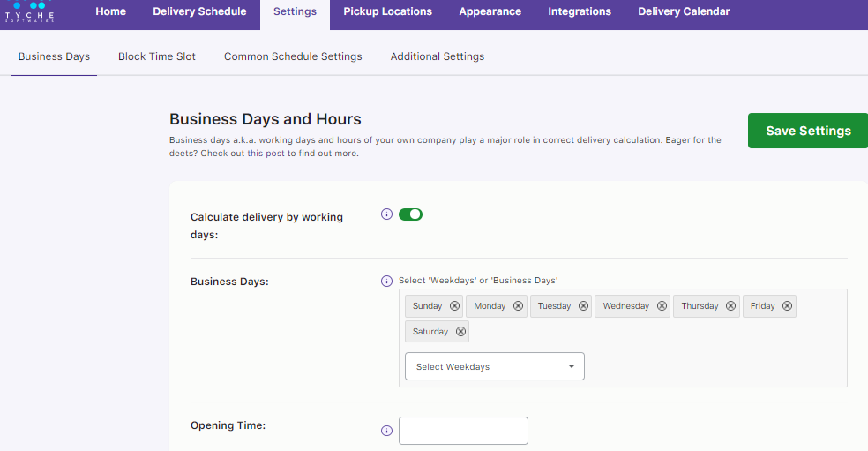Viewport: 868px width, 451px height.
Task: Switch to the Block Time Slot tab
Action: [x=157, y=56]
